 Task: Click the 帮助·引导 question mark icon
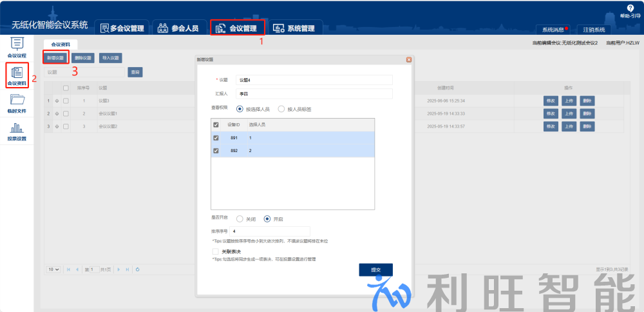coord(630,8)
